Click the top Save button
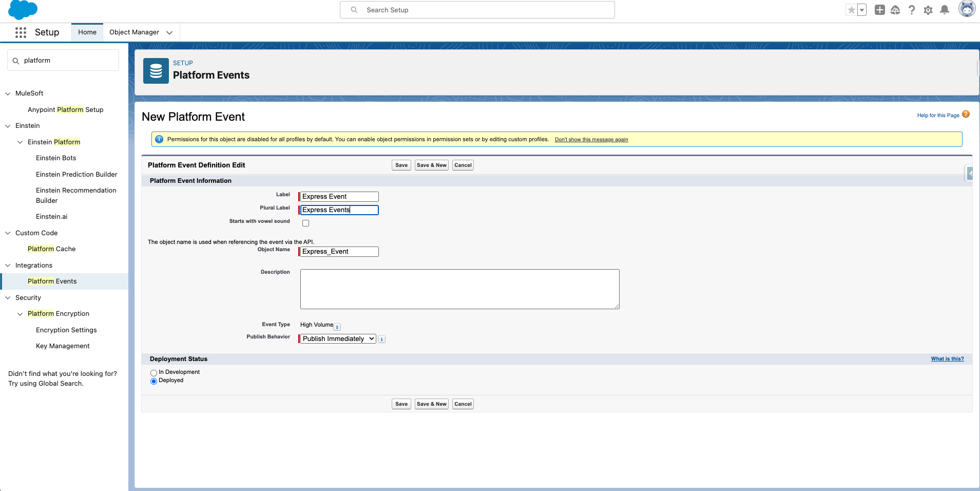The width and height of the screenshot is (980, 491). point(401,165)
